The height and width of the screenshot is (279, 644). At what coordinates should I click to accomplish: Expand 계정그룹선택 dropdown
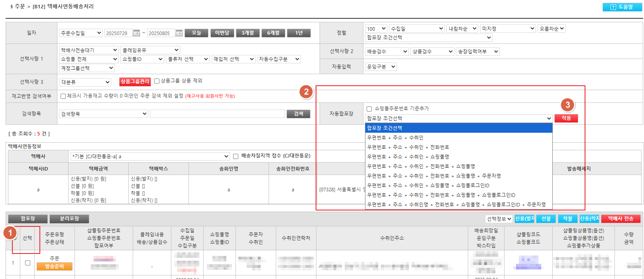pyautogui.click(x=87, y=68)
